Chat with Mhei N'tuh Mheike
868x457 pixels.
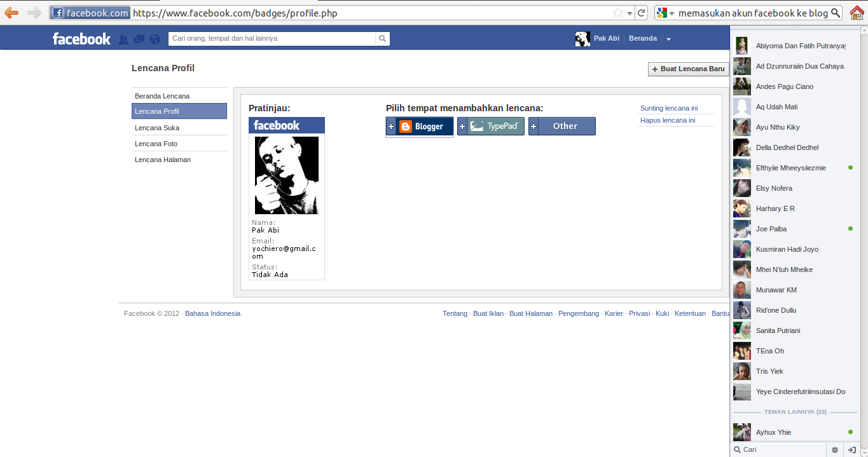click(x=794, y=269)
